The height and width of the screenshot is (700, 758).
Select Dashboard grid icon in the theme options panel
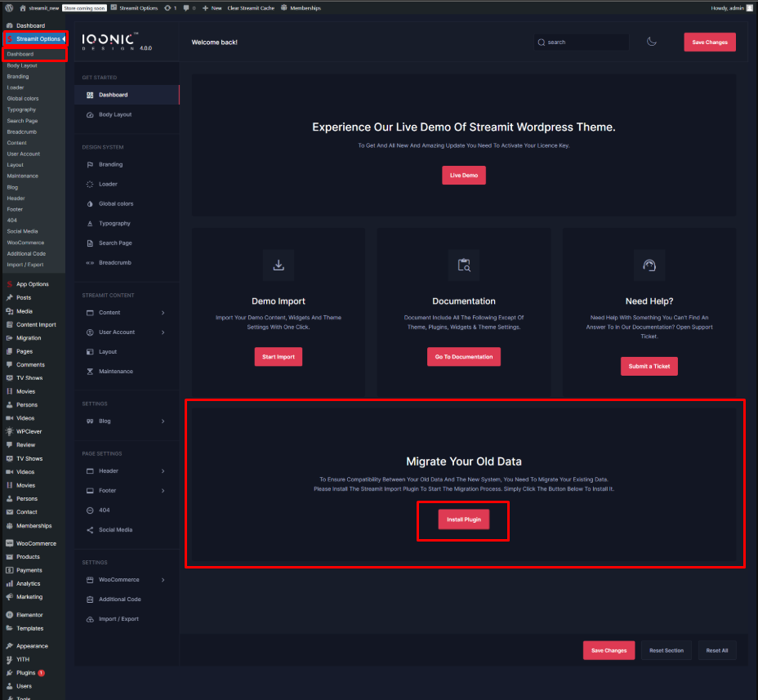click(x=90, y=96)
